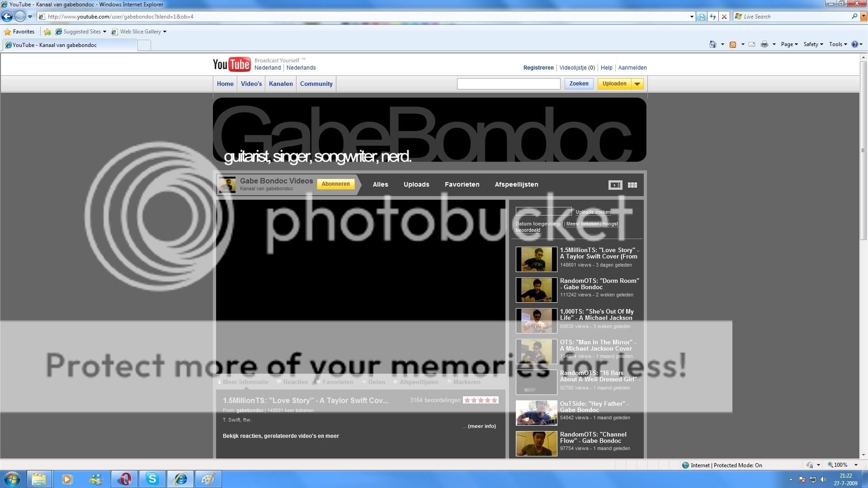The image size is (868, 488).
Task: Click the RSS feeds icon
Action: coord(733,44)
